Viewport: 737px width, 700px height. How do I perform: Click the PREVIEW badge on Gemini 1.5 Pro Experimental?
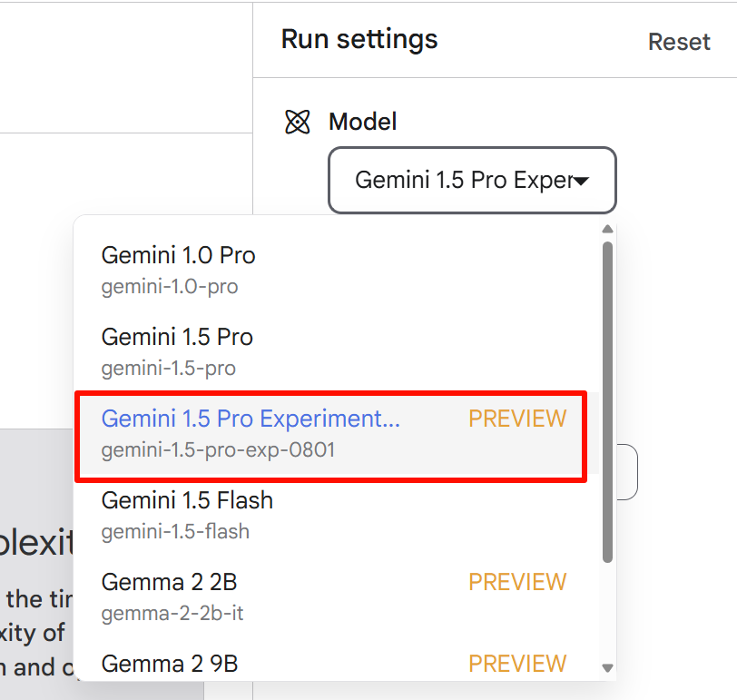[517, 419]
